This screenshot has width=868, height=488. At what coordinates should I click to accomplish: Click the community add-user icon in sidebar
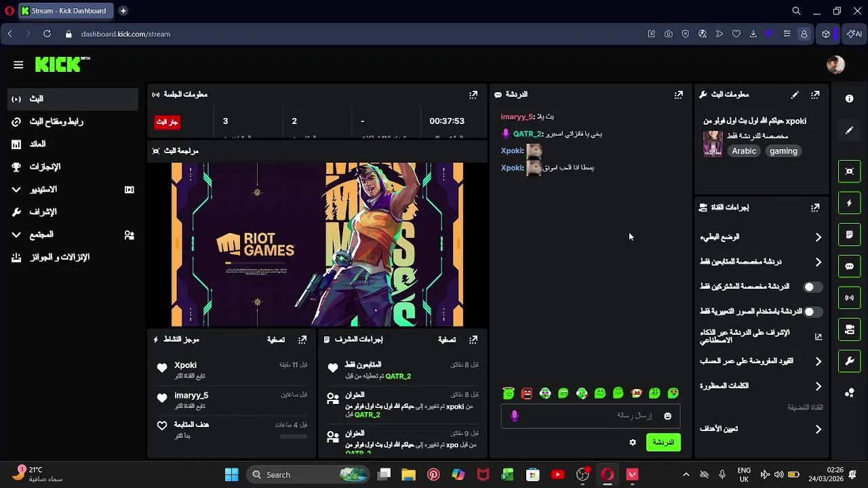(x=129, y=235)
